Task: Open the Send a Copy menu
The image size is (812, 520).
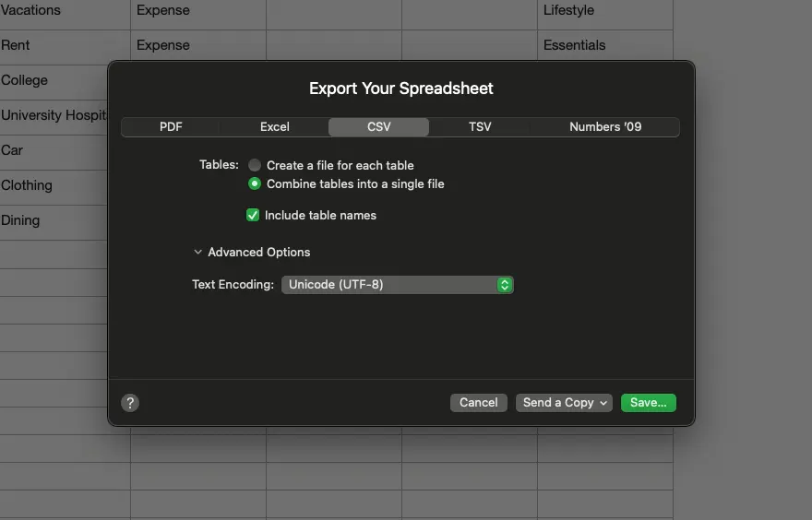Action: point(564,403)
